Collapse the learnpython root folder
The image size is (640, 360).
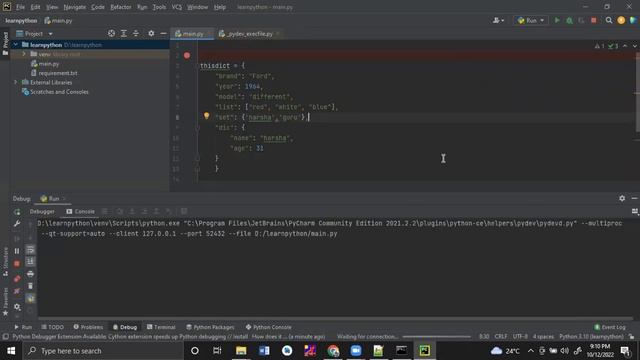click(16, 45)
